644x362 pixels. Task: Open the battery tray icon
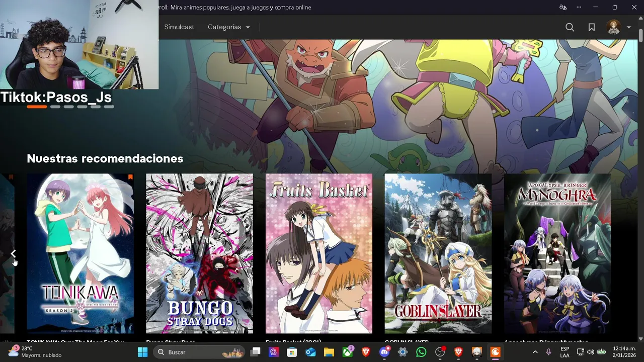[x=601, y=352]
